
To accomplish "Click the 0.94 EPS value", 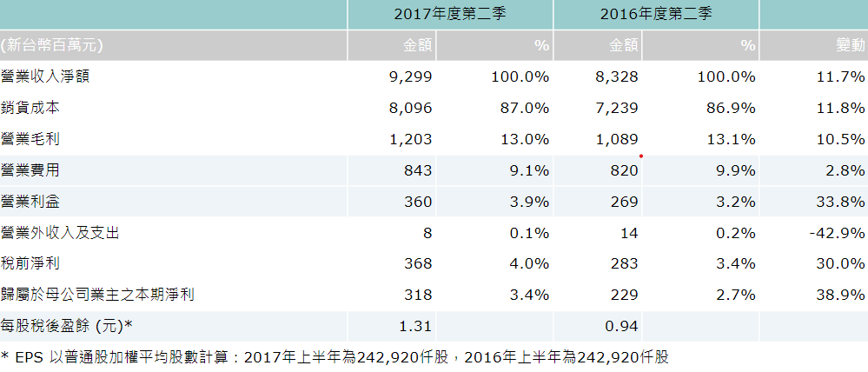I will click(621, 326).
